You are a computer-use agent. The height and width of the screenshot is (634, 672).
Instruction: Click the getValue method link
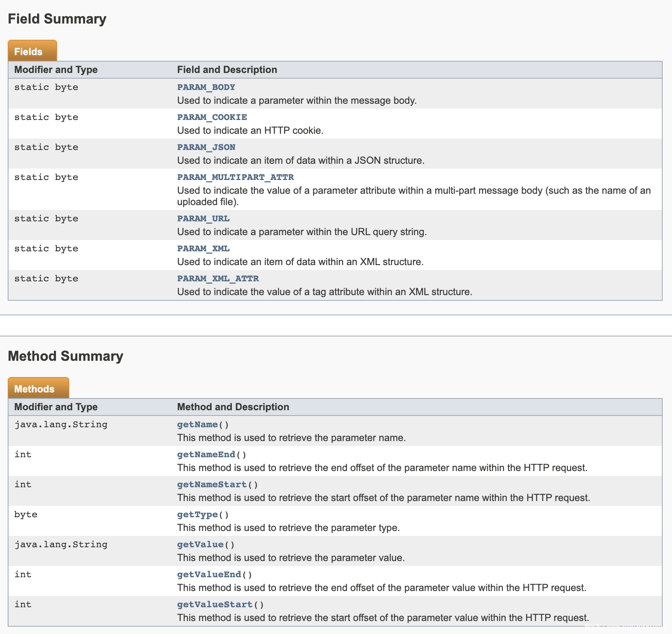tap(200, 544)
